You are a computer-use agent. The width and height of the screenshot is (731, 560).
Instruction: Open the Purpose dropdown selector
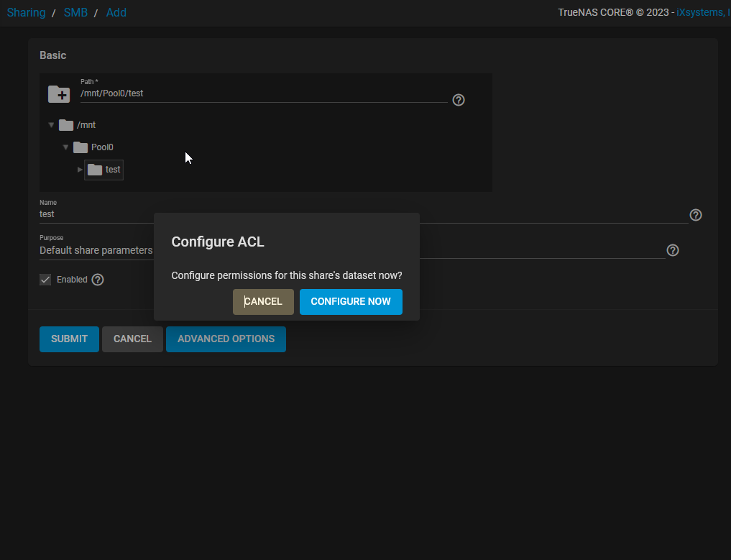(97, 250)
